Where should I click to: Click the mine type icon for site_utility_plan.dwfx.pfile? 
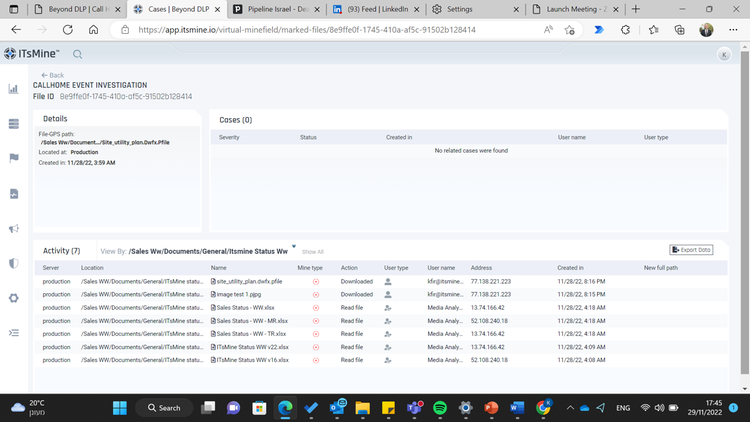click(316, 282)
